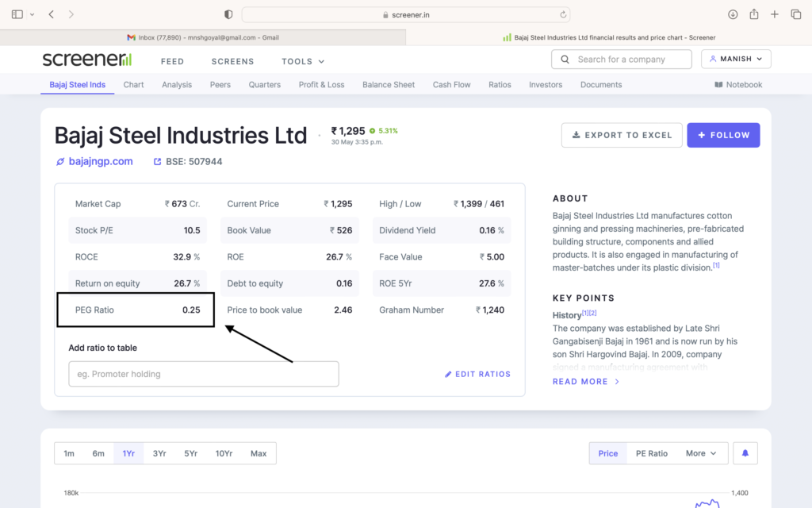Click the Add ratio to table input
Image resolution: width=812 pixels, height=508 pixels.
tap(204, 374)
